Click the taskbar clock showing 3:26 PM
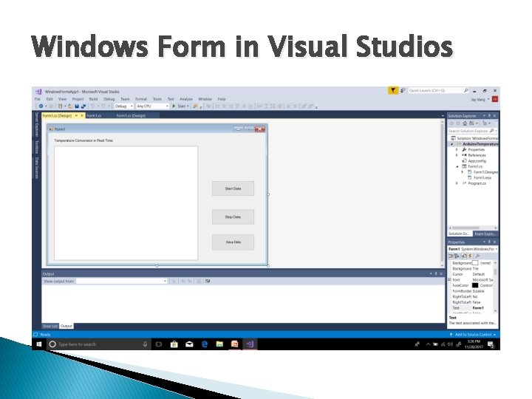 tap(474, 344)
